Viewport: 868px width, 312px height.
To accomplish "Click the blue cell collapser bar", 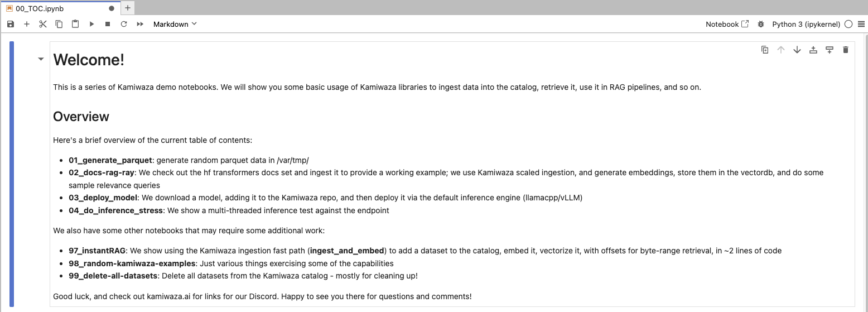I will (x=12, y=174).
